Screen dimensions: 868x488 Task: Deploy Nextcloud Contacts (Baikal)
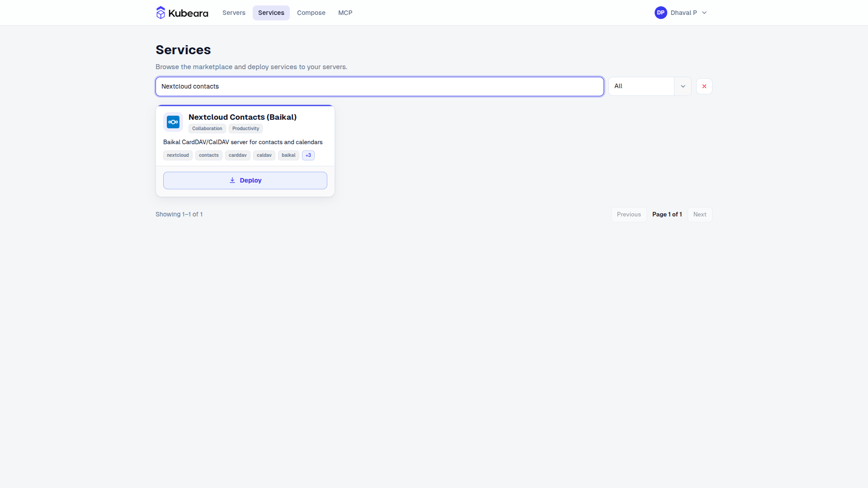click(x=245, y=180)
